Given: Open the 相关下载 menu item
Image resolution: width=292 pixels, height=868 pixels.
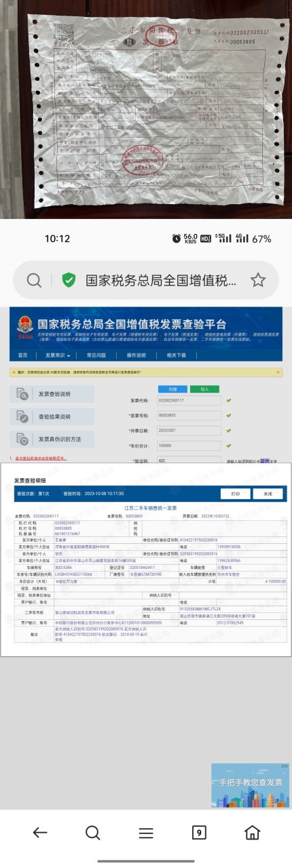Looking at the screenshot, I should click(177, 355).
